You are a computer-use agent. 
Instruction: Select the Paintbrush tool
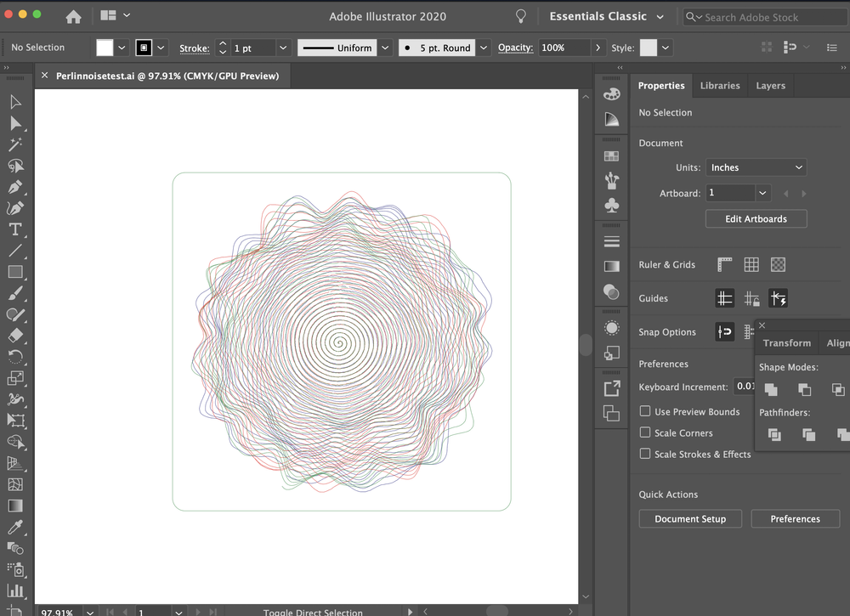coord(15,293)
